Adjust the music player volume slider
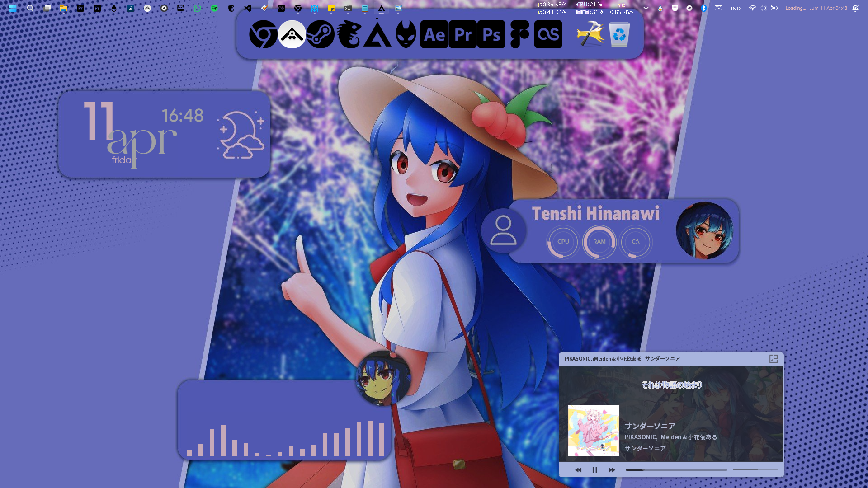The height and width of the screenshot is (488, 868). tap(756, 470)
